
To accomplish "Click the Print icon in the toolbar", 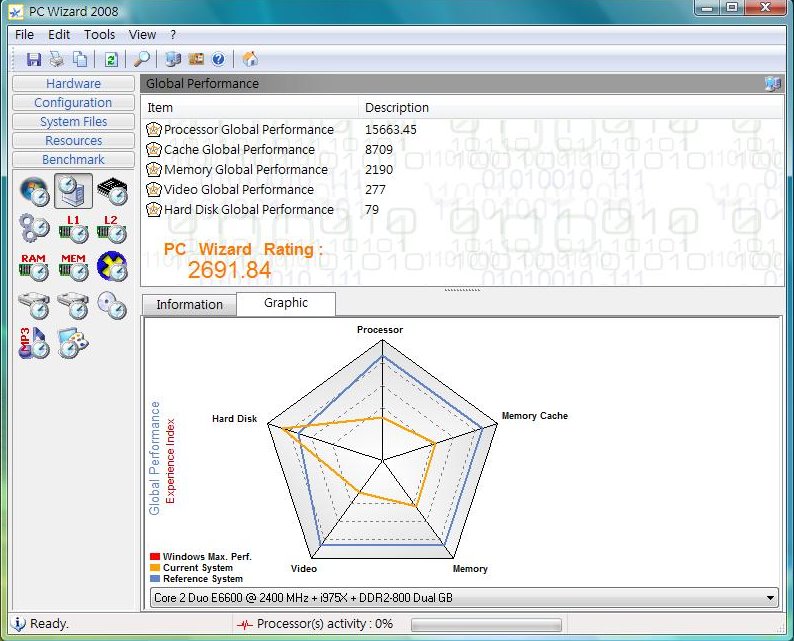I will coord(57,59).
